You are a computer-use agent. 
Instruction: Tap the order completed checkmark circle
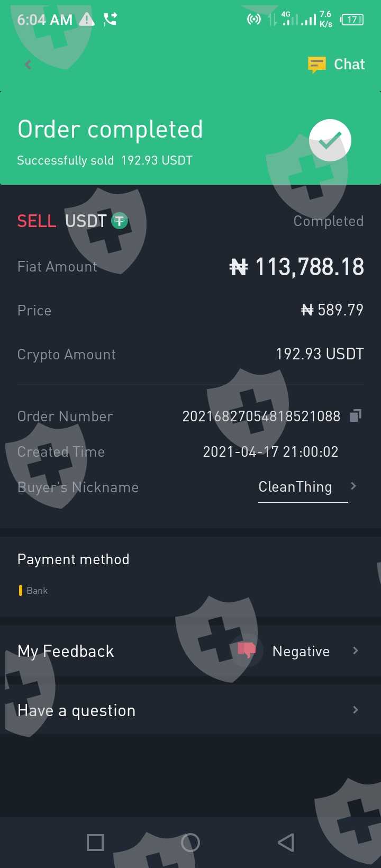330,140
